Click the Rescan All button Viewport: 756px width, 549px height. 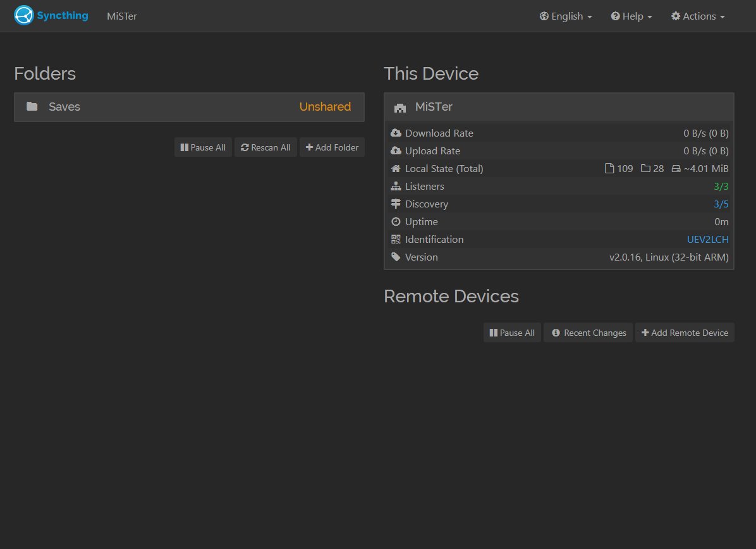tap(265, 147)
